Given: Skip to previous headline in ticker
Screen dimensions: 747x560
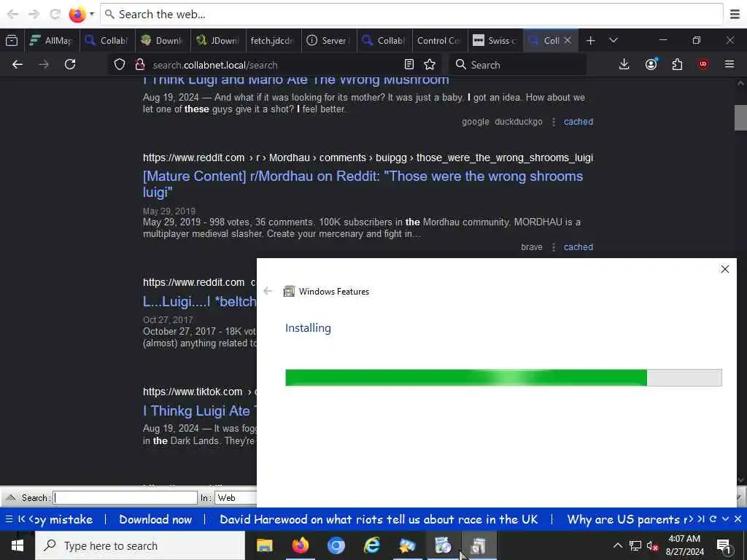Looking at the screenshot, I should tap(21, 519).
